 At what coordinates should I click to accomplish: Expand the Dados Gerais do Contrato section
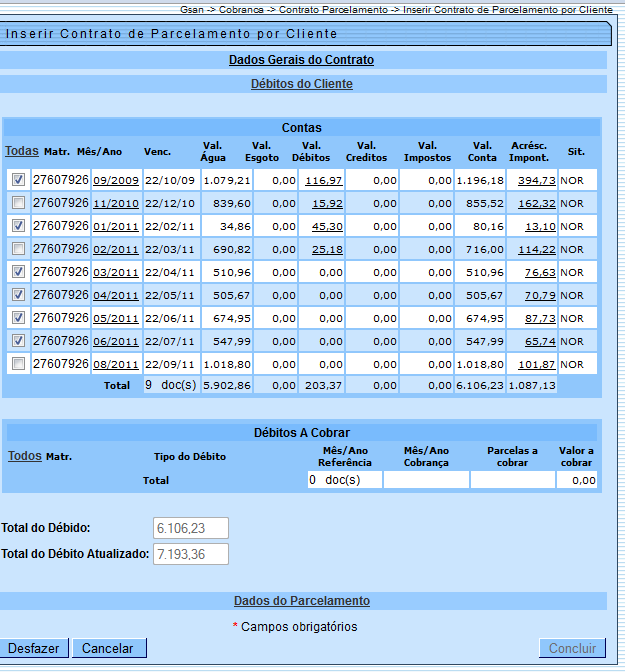(x=301, y=60)
